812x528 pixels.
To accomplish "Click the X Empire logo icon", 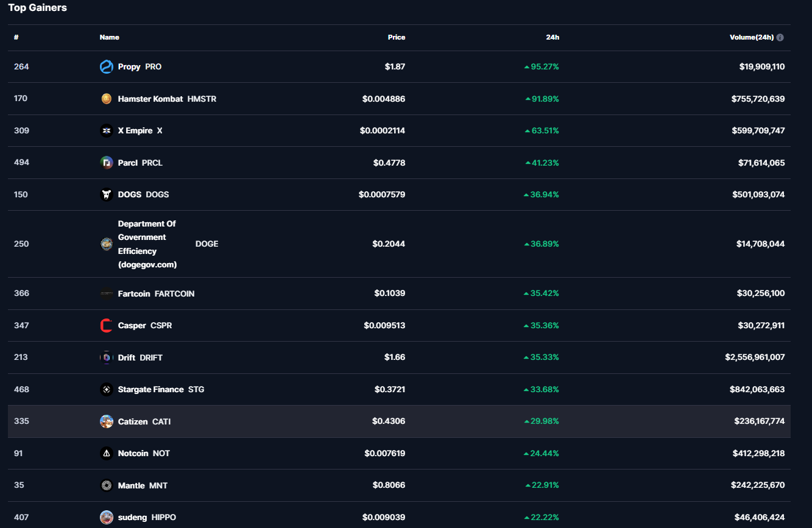I will click(x=107, y=131).
